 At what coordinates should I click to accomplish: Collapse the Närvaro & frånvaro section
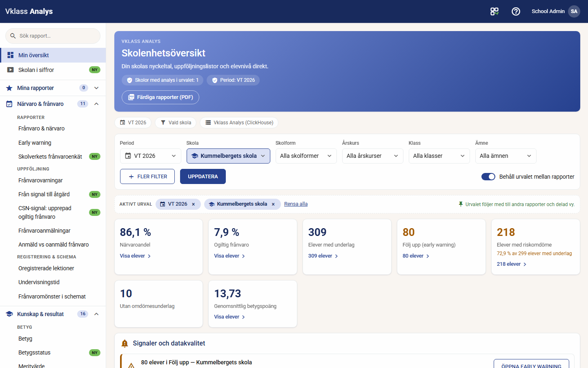click(x=96, y=104)
